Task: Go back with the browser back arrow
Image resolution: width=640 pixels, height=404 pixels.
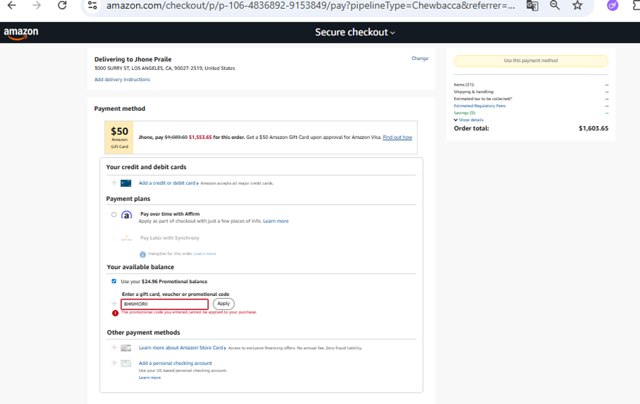Action: click(12, 5)
